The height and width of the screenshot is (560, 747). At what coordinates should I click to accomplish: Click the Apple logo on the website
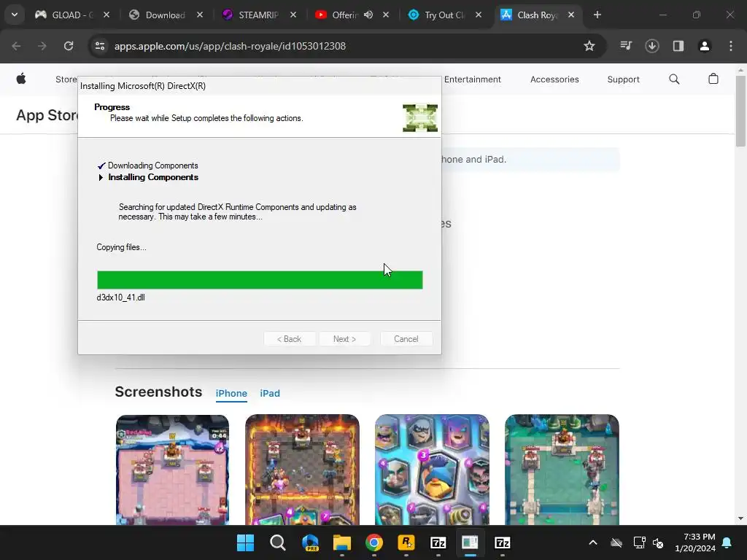pos(21,79)
